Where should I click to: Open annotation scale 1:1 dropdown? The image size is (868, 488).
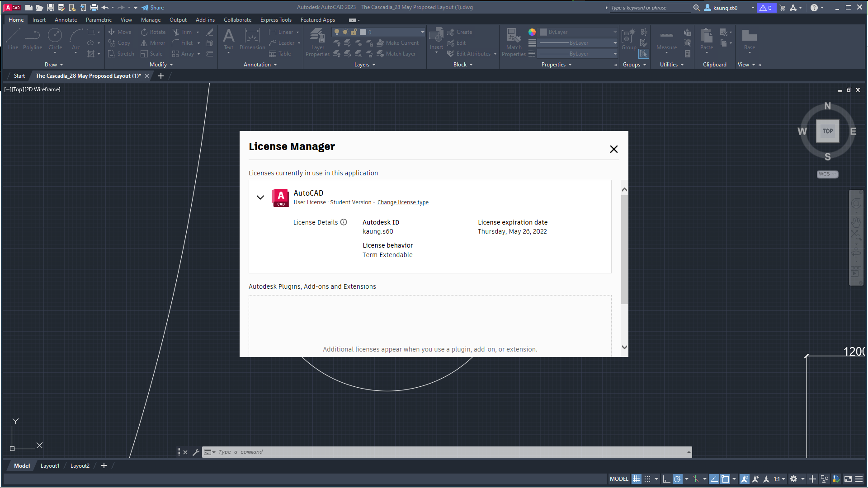coord(779,479)
